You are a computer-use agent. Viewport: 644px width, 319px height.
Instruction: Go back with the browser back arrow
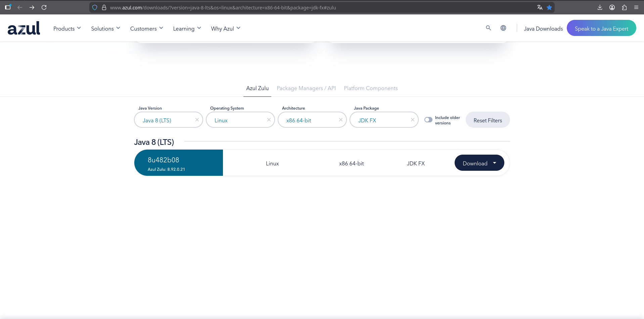coord(20,7)
